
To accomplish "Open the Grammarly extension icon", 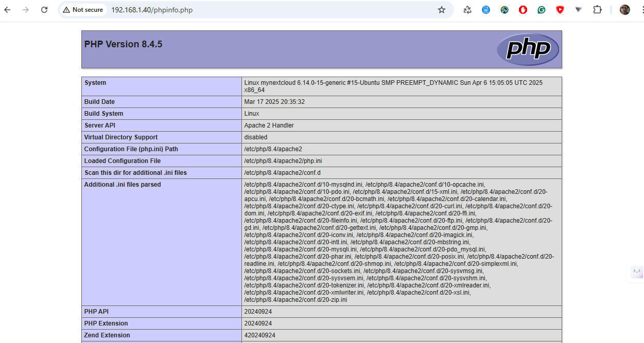I will (542, 10).
